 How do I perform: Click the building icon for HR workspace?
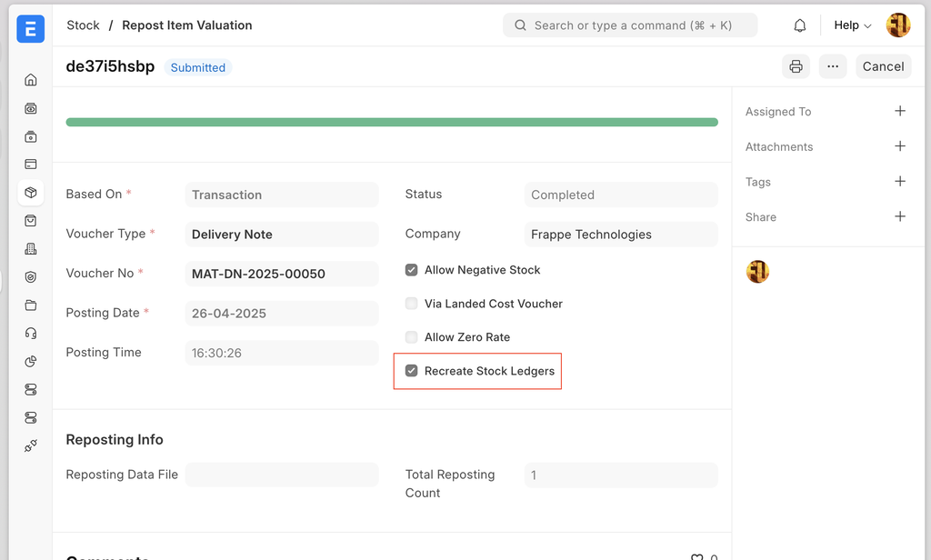pyautogui.click(x=30, y=248)
